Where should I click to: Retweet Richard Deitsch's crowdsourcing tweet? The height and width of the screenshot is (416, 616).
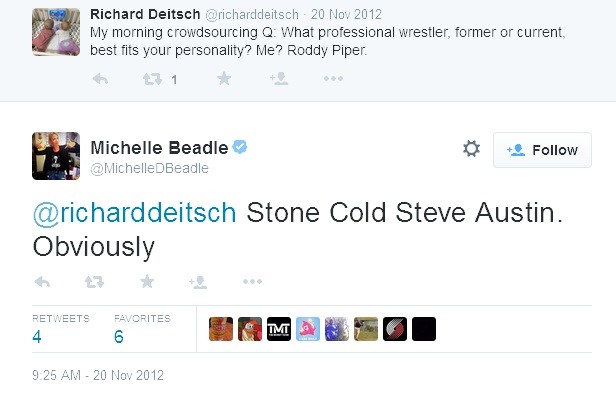[x=152, y=79]
